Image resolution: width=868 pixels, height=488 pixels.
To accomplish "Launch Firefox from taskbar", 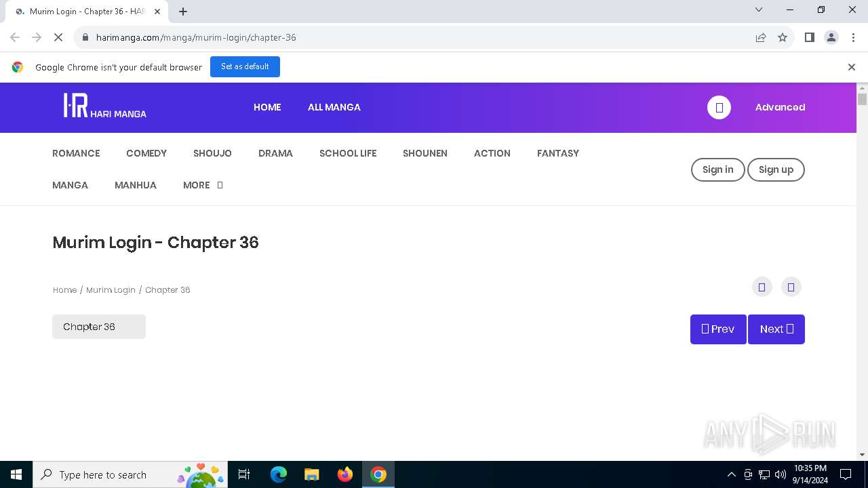I will 345,474.
